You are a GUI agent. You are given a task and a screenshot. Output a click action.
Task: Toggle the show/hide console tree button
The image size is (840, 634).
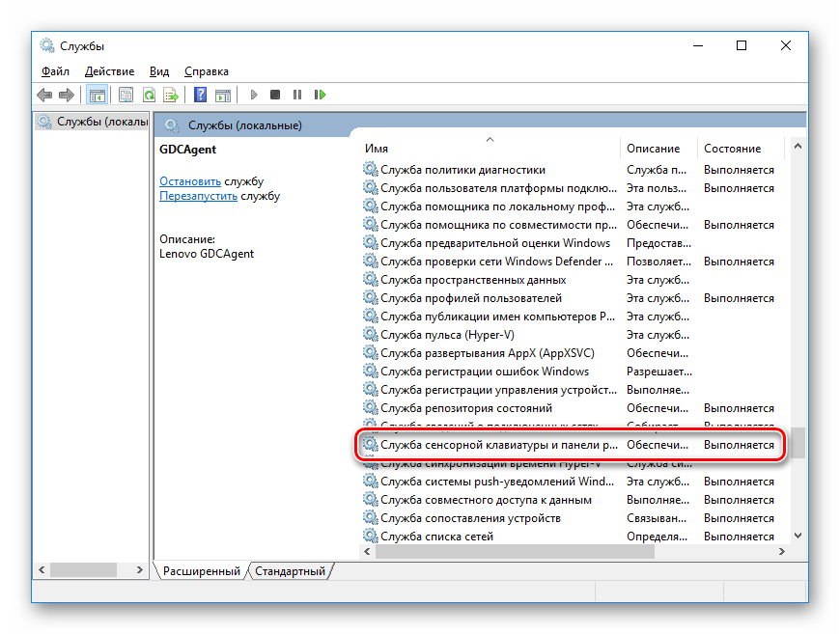point(97,95)
